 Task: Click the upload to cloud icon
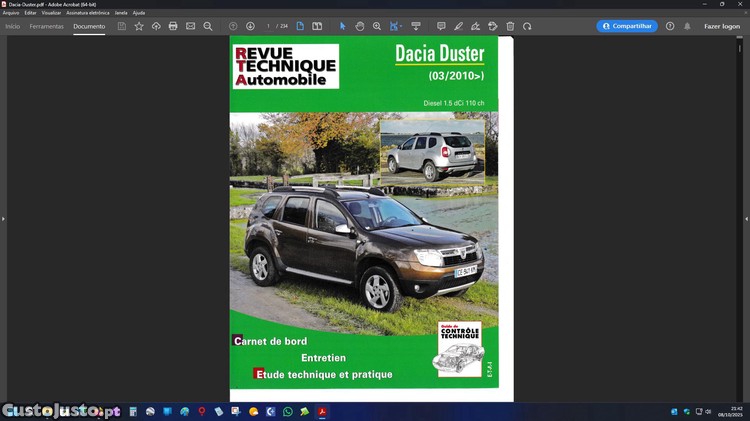pyautogui.click(x=156, y=26)
